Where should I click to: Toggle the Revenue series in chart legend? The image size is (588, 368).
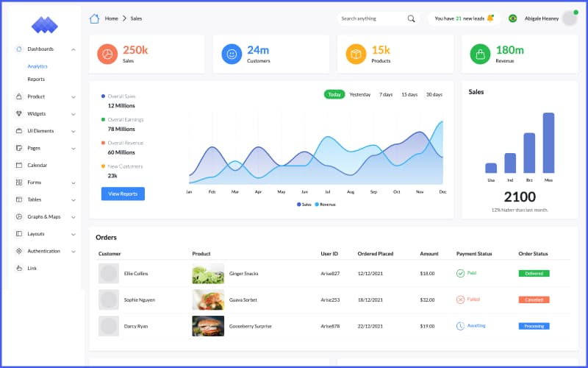click(325, 205)
